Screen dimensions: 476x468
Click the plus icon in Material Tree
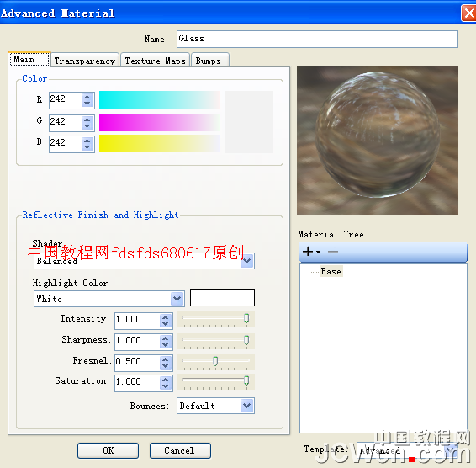(x=308, y=252)
